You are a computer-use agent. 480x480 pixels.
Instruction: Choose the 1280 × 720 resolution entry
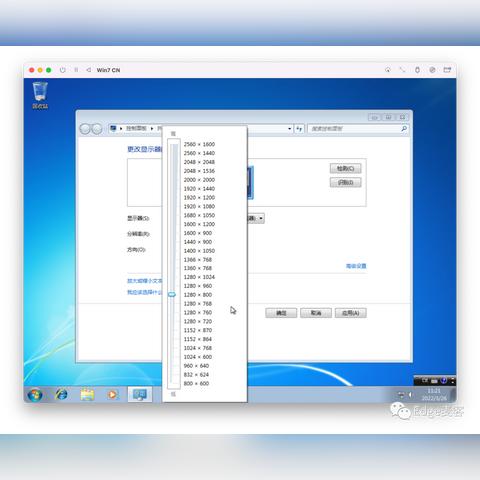pyautogui.click(x=198, y=321)
